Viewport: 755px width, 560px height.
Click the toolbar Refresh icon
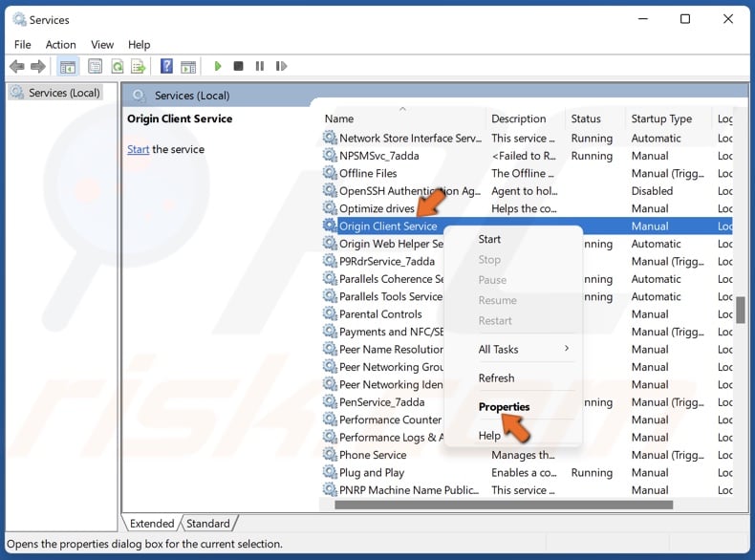coord(117,66)
